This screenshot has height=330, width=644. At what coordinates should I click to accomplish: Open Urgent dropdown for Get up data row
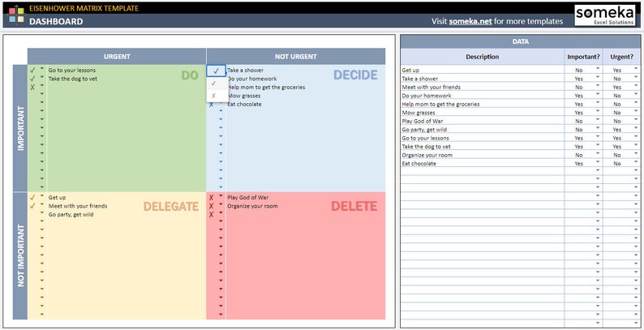pos(636,69)
